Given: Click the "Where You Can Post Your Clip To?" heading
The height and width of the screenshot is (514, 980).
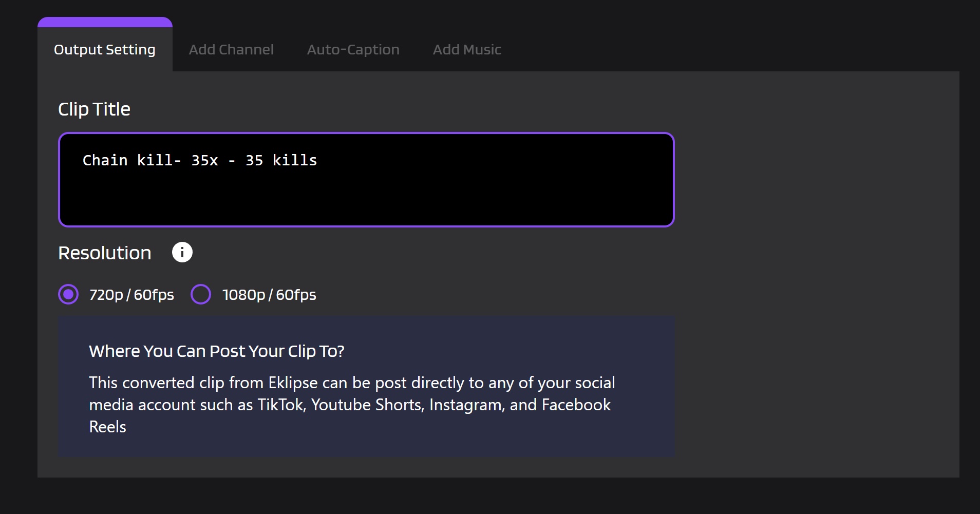Looking at the screenshot, I should coord(216,351).
